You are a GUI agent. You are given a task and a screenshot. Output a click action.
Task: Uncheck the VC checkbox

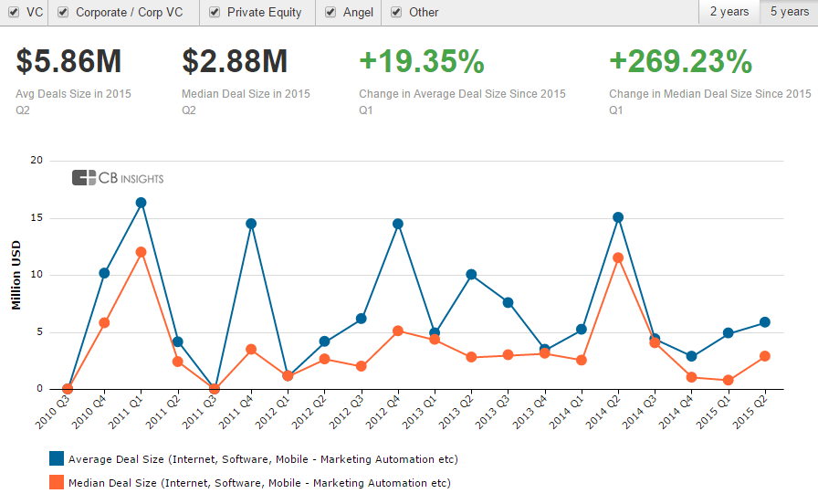(13, 13)
